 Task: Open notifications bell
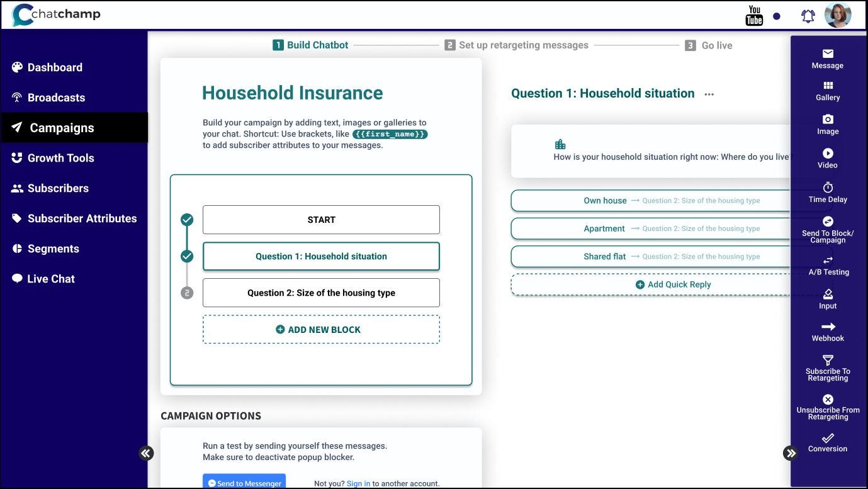tap(808, 16)
